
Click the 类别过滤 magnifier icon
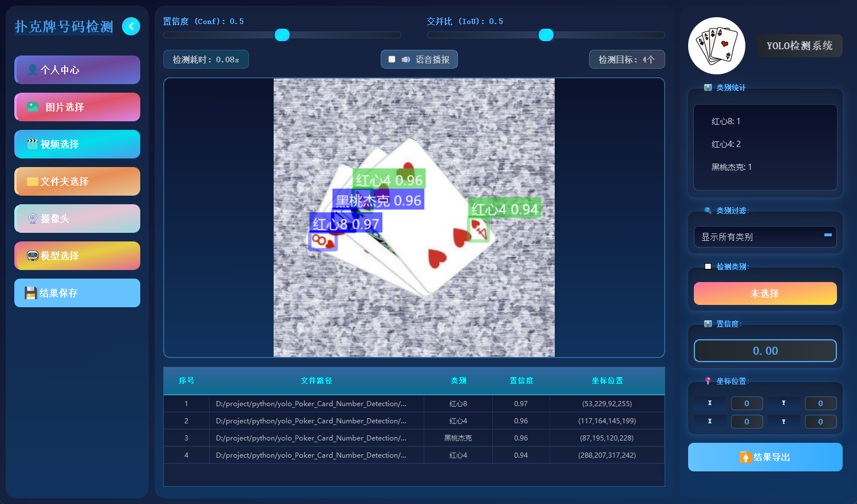[708, 211]
